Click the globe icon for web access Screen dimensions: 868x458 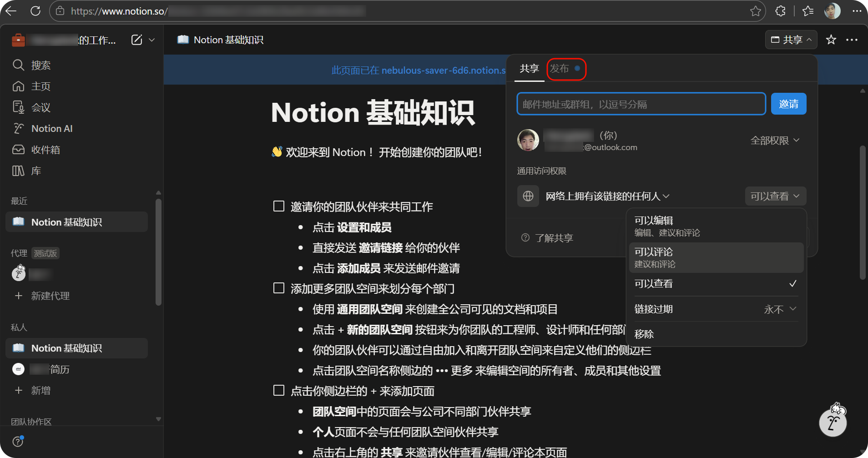[x=528, y=196]
